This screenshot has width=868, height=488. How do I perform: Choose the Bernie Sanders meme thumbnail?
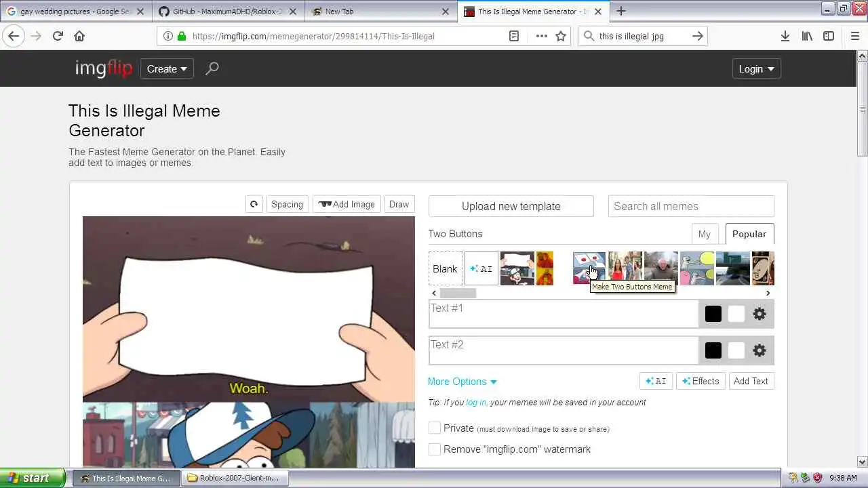[x=661, y=268]
